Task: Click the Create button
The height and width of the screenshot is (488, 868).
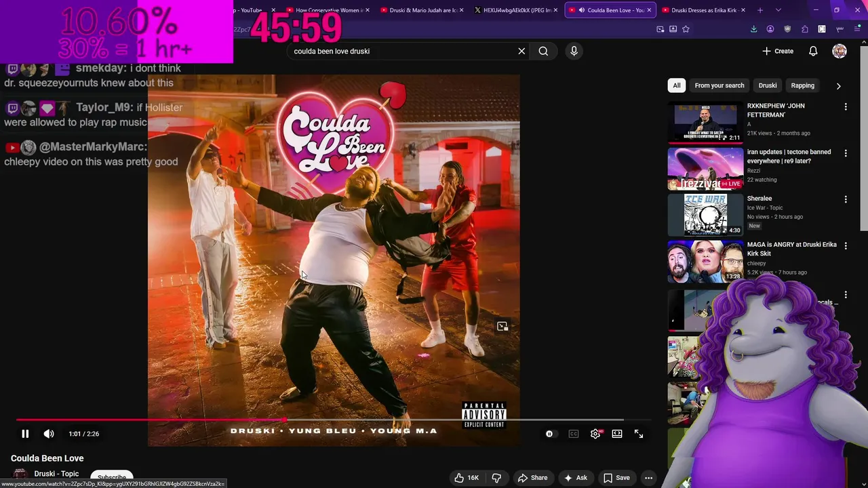Action: tap(778, 51)
